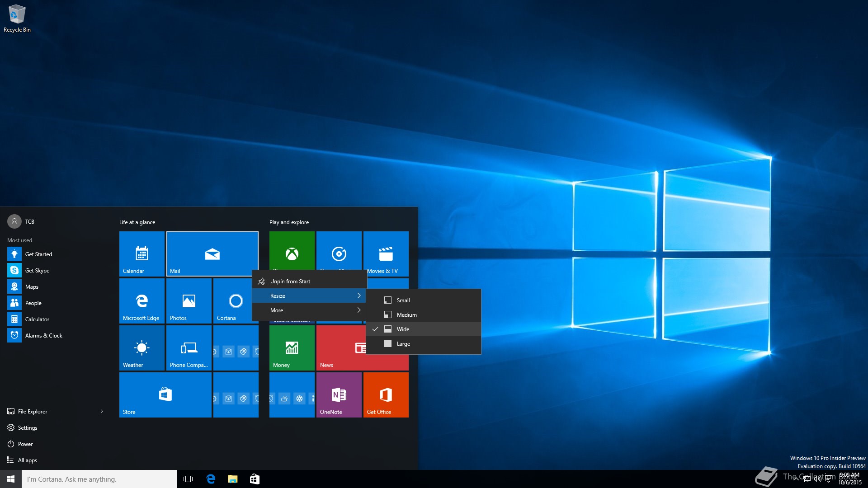Open the OneNote tile
This screenshot has width=868, height=488.
[339, 395]
